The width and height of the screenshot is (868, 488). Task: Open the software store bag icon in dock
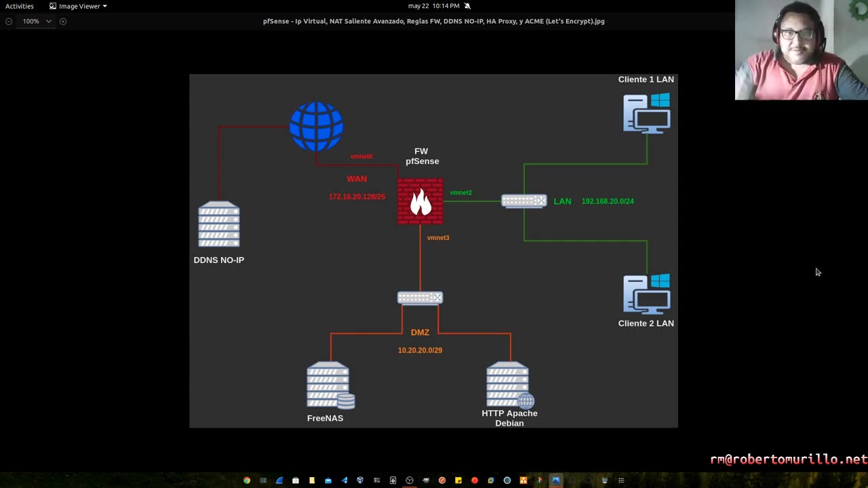pyautogui.click(x=296, y=480)
